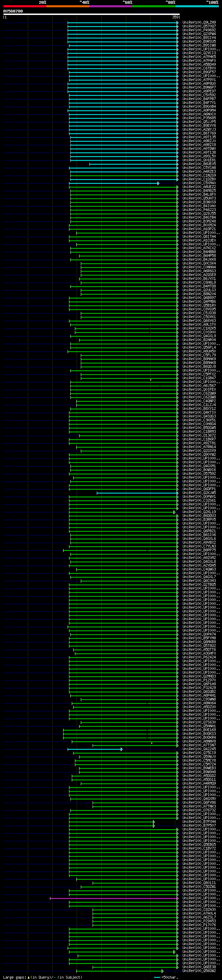
Task: Select the query ID AV560780
Action: click(13, 11)
